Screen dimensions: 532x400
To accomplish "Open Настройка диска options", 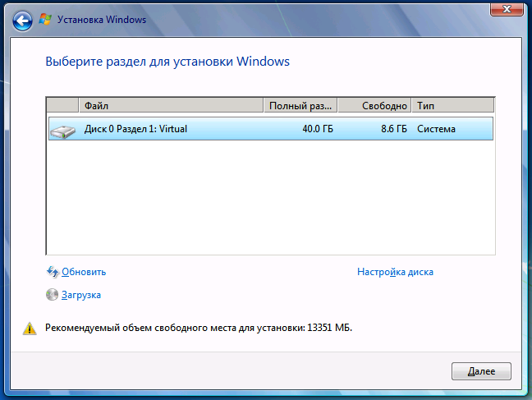I will coord(395,272).
